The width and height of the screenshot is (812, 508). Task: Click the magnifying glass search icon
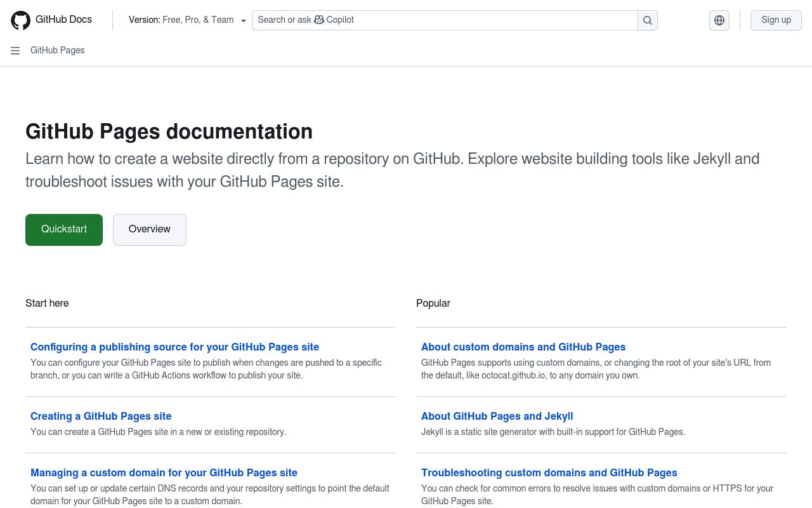pos(647,20)
